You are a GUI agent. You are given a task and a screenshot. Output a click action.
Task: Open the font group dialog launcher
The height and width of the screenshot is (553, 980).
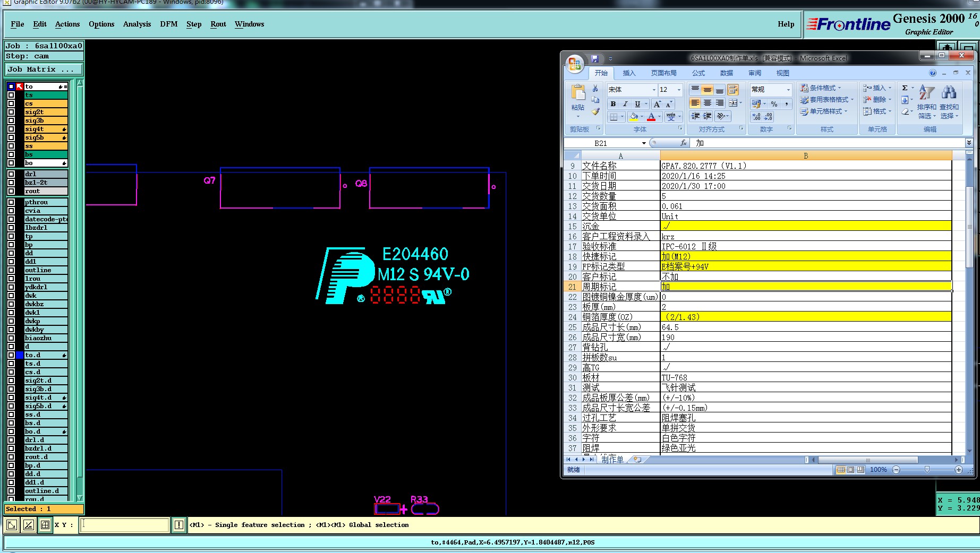tap(680, 128)
